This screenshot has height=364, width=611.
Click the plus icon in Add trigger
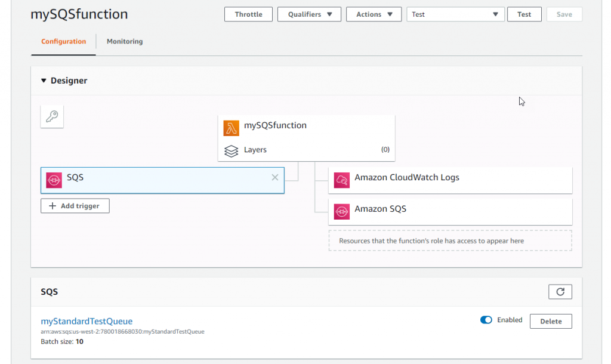53,206
